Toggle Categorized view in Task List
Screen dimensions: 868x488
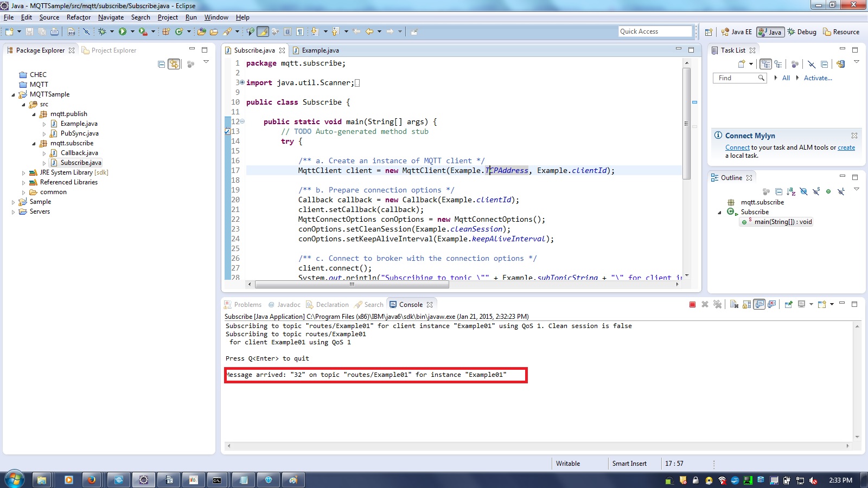(x=765, y=65)
